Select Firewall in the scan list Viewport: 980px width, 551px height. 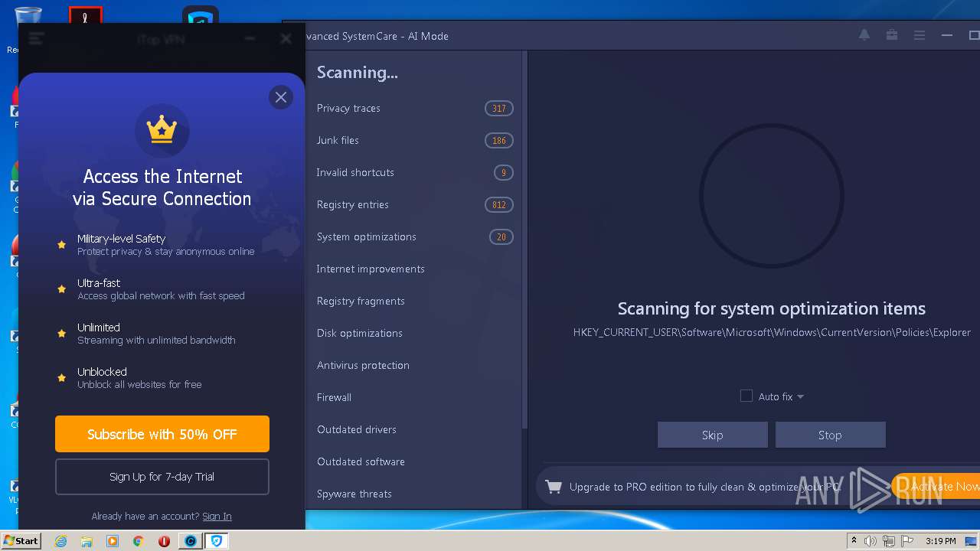coord(335,398)
